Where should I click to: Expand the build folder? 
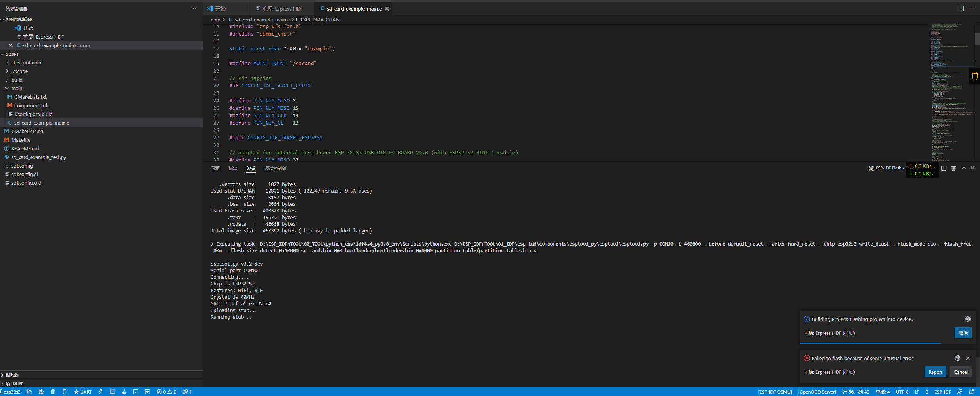point(102,80)
